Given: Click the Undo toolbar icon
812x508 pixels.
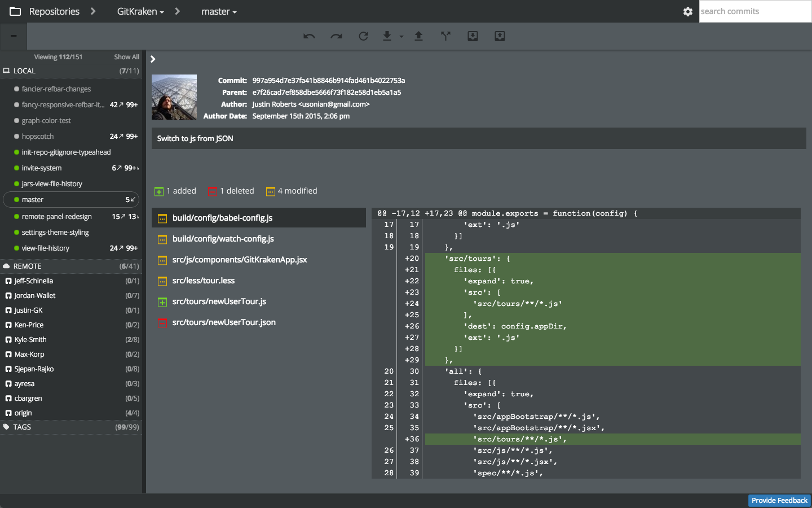Looking at the screenshot, I should pos(309,36).
